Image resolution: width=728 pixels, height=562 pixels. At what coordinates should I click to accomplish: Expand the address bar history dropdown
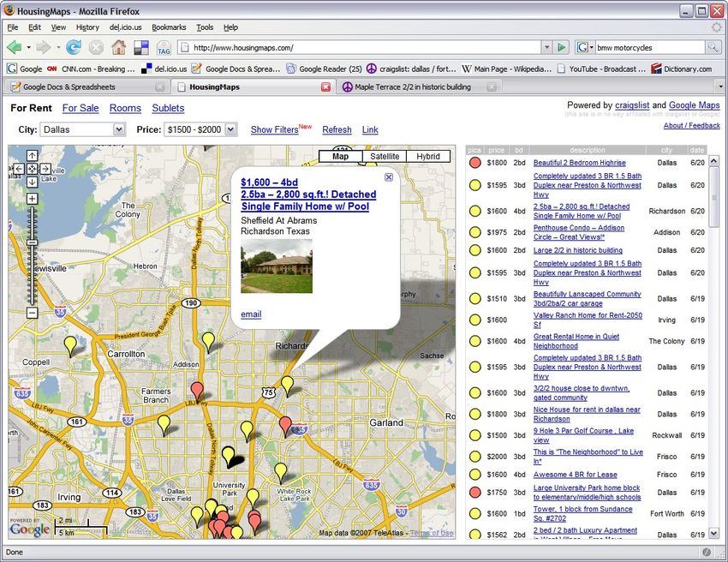pyautogui.click(x=547, y=47)
